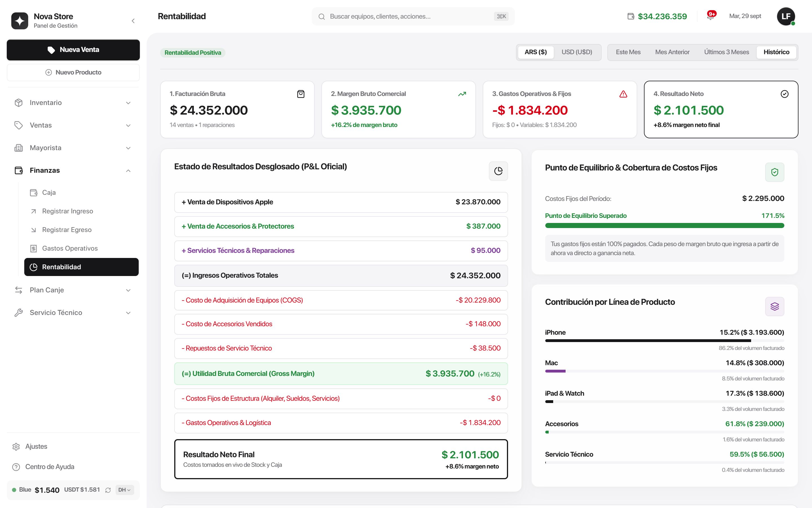Screen dimensions: 812x508
Task: Expand the Plan Canje menu chevron
Action: [x=128, y=290]
